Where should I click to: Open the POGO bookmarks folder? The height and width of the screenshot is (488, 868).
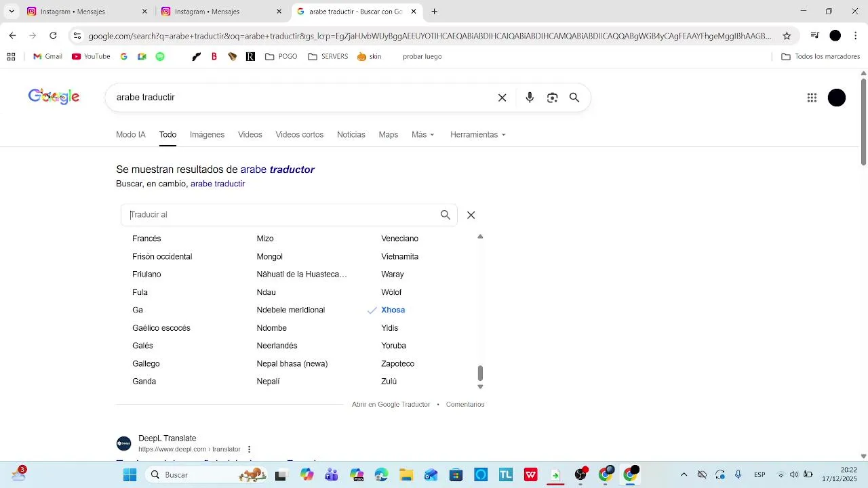281,56
